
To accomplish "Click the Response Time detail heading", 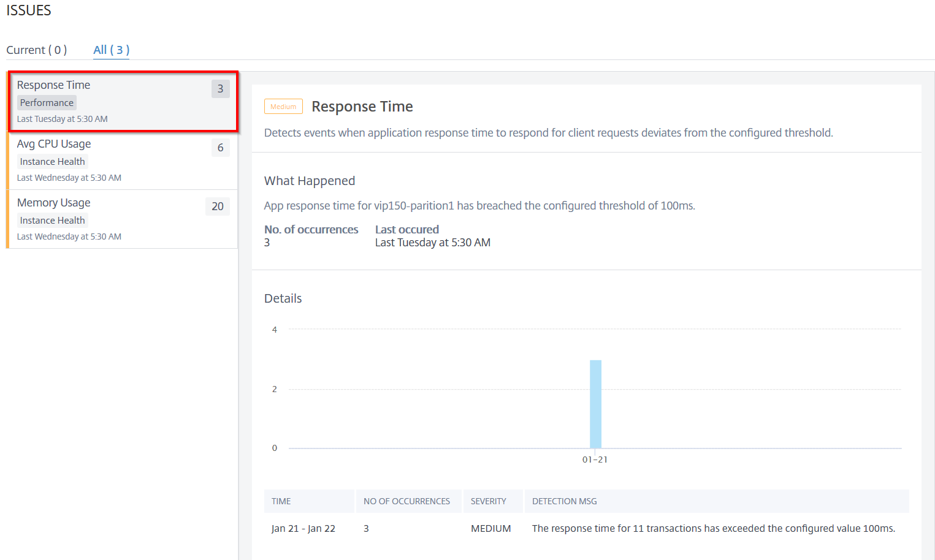I will [362, 107].
